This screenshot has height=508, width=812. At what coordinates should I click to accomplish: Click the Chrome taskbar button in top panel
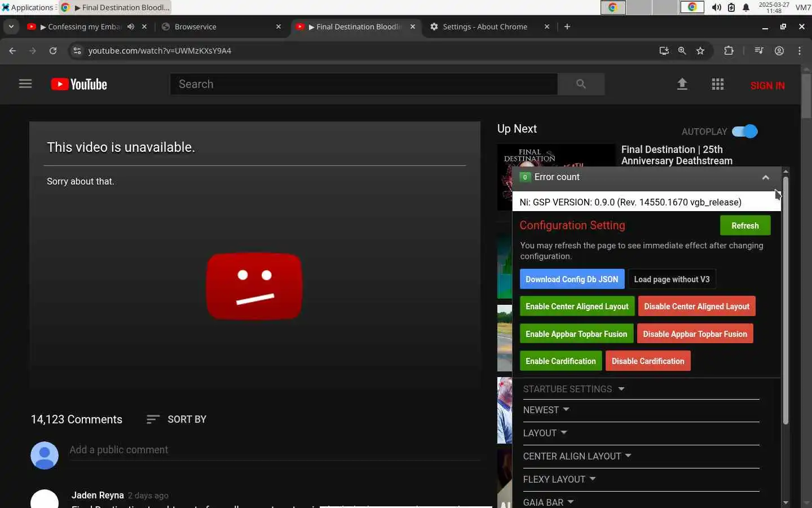pyautogui.click(x=115, y=7)
